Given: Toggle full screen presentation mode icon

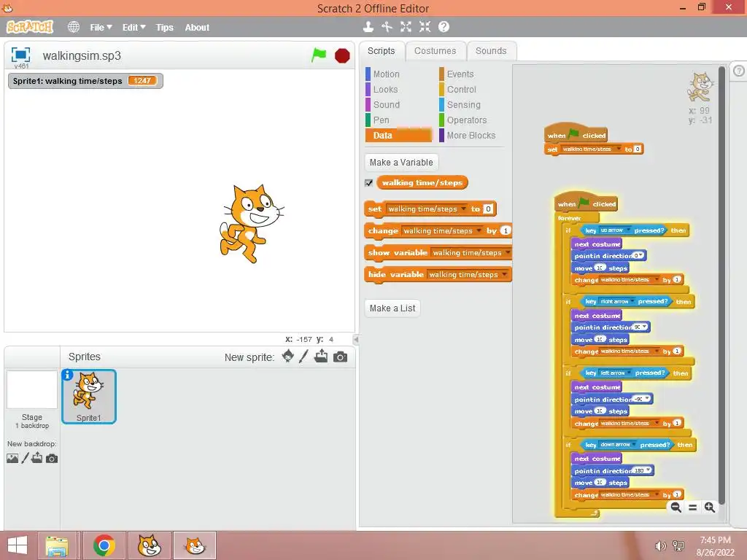Looking at the screenshot, I should pyautogui.click(x=20, y=55).
